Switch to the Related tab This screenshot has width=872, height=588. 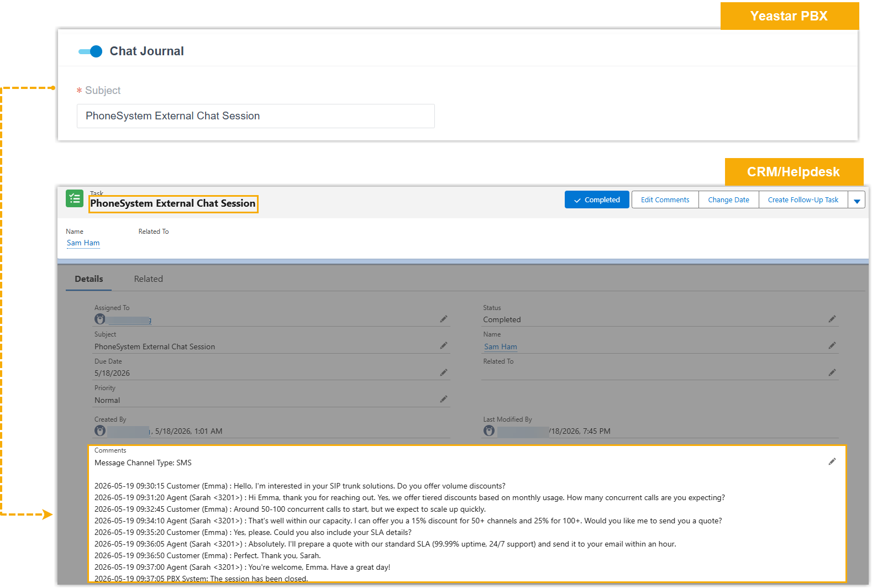pos(148,279)
